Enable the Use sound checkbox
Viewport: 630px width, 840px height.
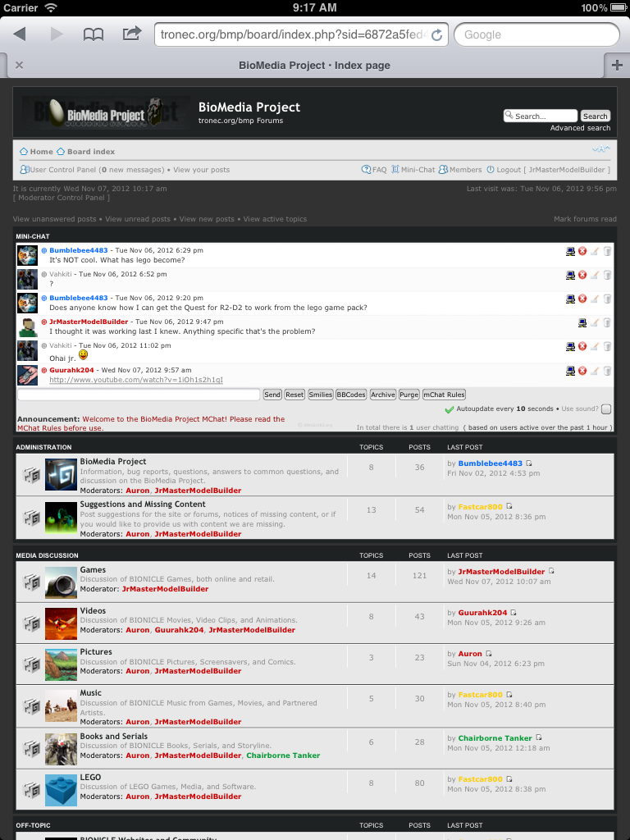pyautogui.click(x=606, y=409)
